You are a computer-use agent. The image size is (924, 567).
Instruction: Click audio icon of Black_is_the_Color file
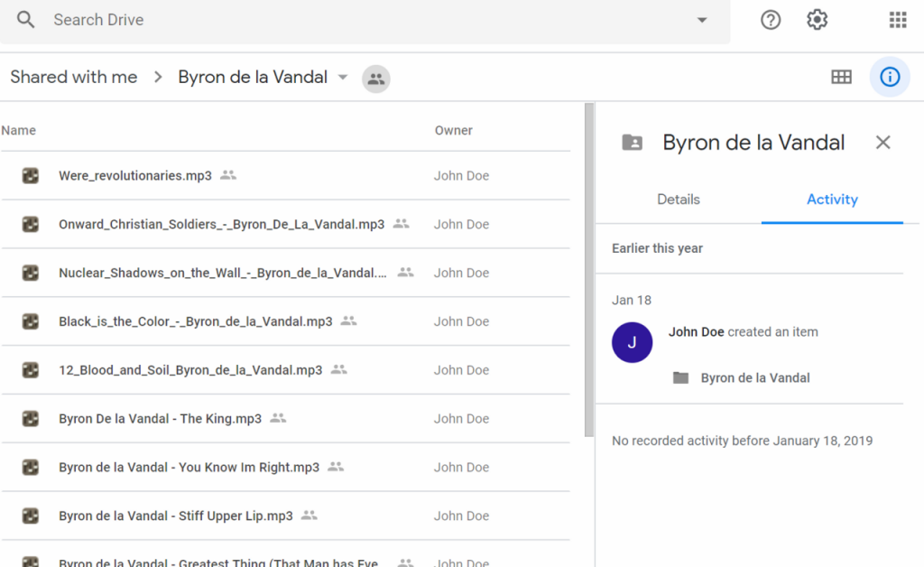click(x=31, y=321)
